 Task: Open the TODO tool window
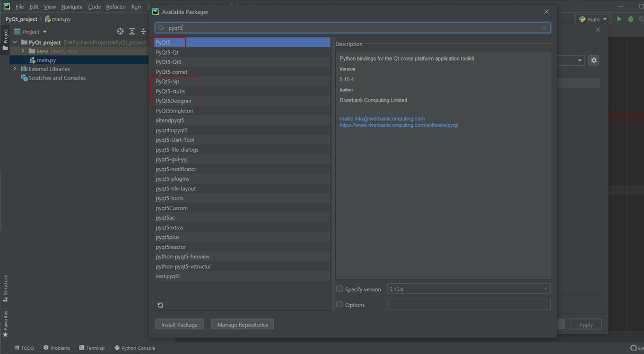tap(24, 348)
